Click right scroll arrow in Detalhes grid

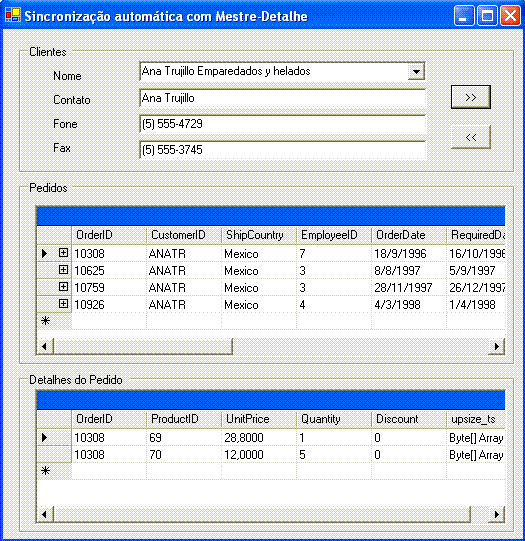497,514
